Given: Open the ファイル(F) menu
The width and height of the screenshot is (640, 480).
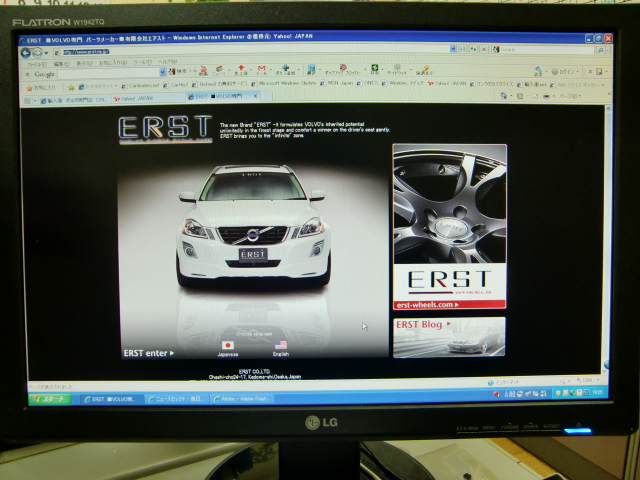Looking at the screenshot, I should (x=36, y=64).
